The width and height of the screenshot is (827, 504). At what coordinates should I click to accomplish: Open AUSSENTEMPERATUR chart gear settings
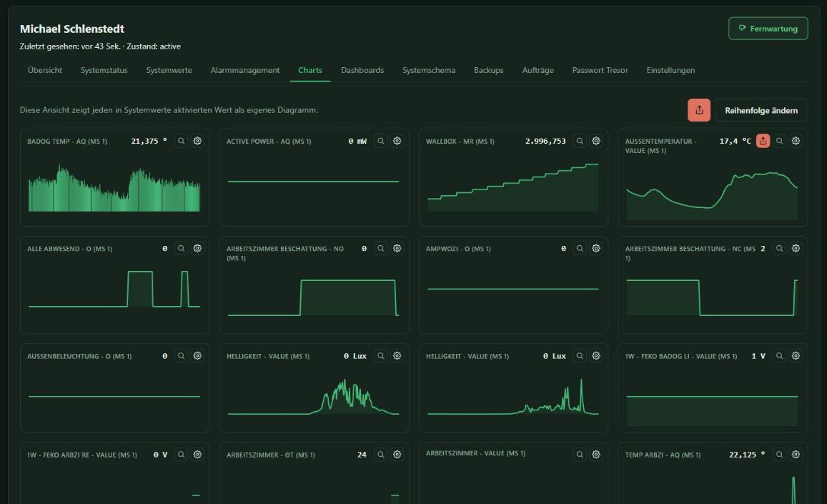click(796, 141)
